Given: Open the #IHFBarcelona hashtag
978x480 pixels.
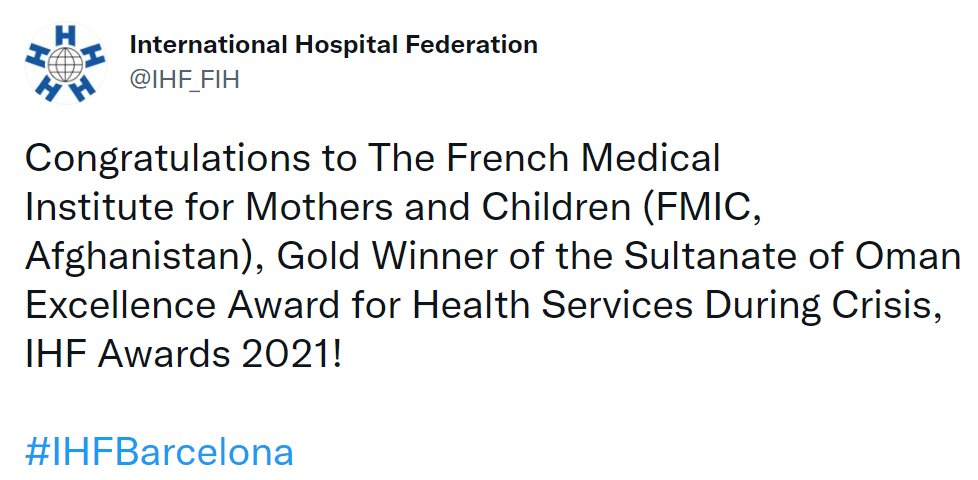Looking at the screenshot, I should pyautogui.click(x=159, y=452).
